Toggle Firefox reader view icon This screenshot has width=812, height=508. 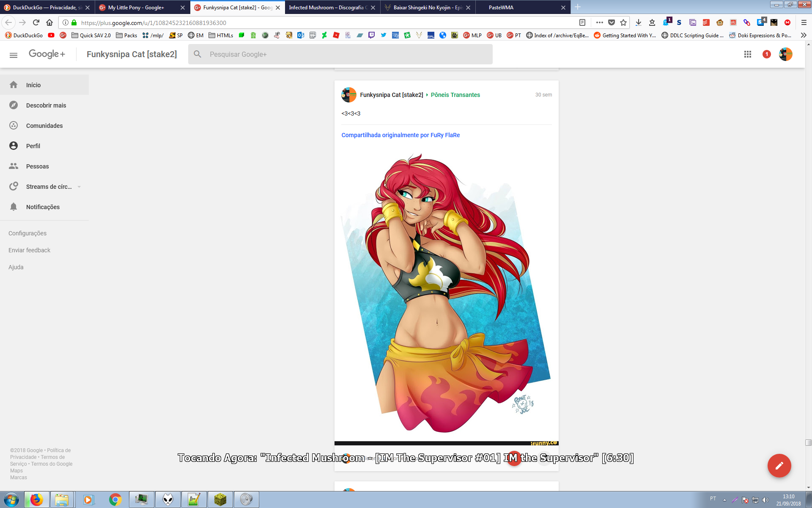click(582, 22)
